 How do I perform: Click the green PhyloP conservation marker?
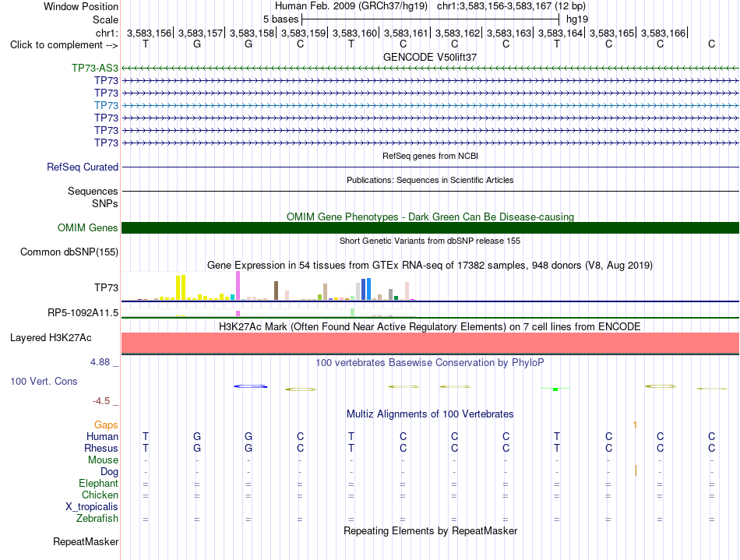(555, 389)
